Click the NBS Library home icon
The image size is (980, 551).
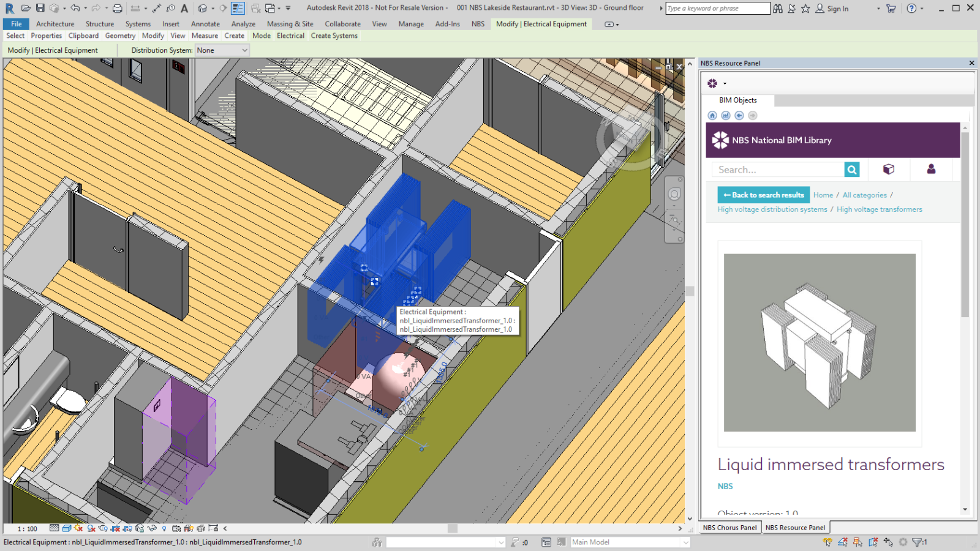pos(712,115)
